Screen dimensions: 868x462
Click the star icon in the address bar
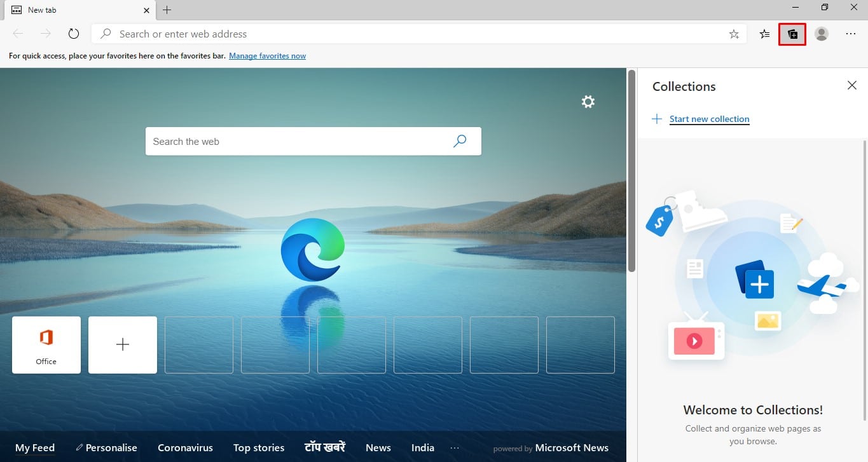(x=734, y=34)
